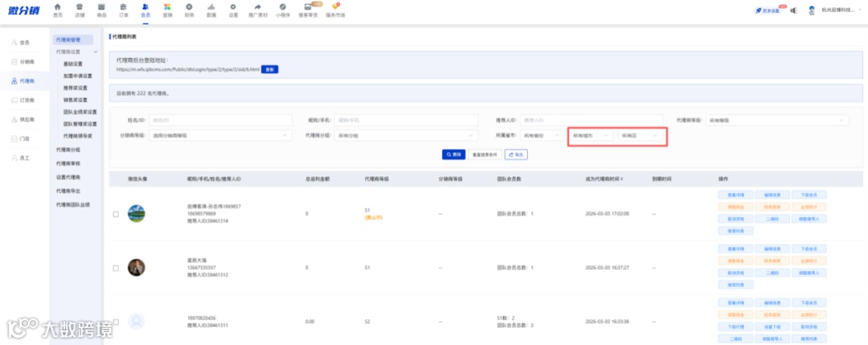Image resolution: width=868 pixels, height=345 pixels.
Task: Select 供应商 in the left sidebar
Action: [24, 120]
